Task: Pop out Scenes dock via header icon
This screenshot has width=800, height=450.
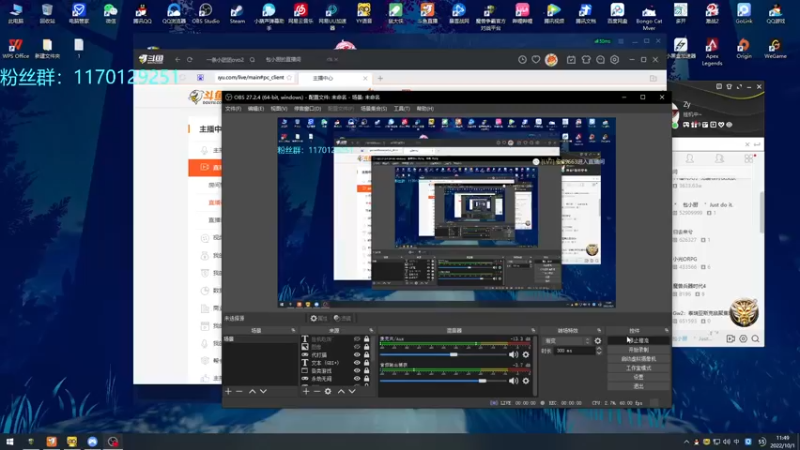Action: [293, 331]
